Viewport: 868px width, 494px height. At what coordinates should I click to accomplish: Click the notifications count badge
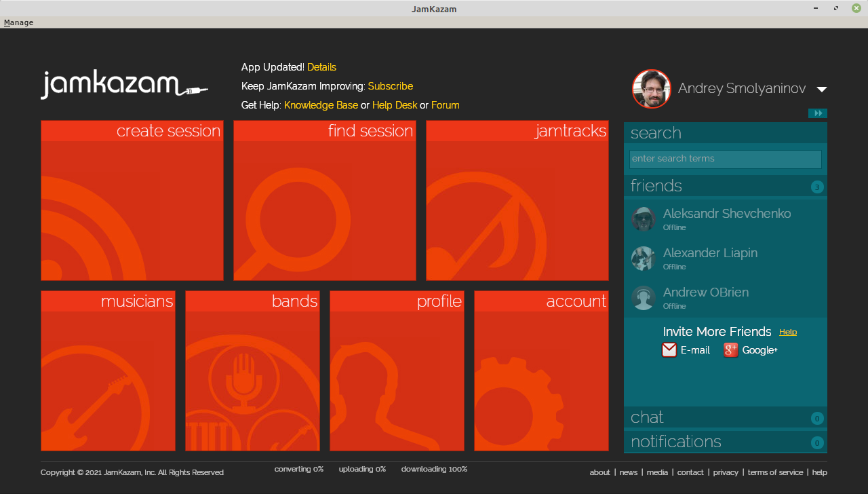(817, 443)
